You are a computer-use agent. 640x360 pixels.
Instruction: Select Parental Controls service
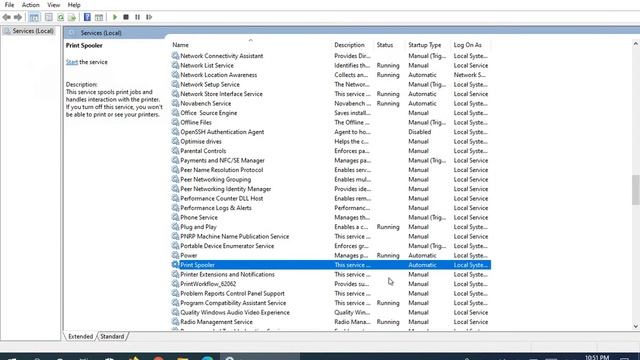click(331, 151)
